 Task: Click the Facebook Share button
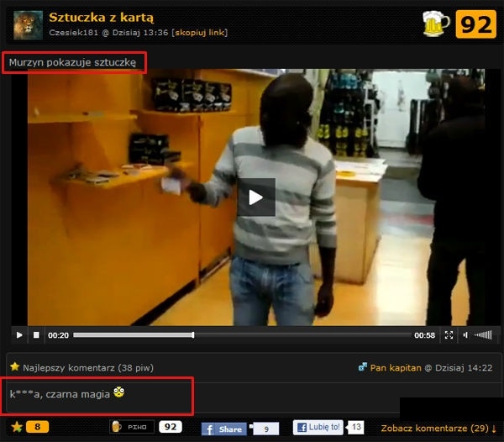click(x=224, y=429)
